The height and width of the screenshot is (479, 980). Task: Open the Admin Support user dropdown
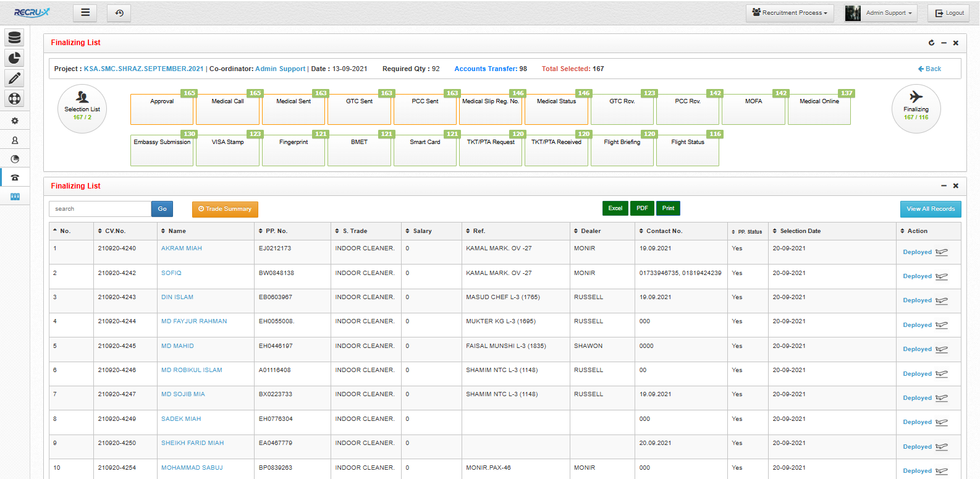(x=881, y=13)
